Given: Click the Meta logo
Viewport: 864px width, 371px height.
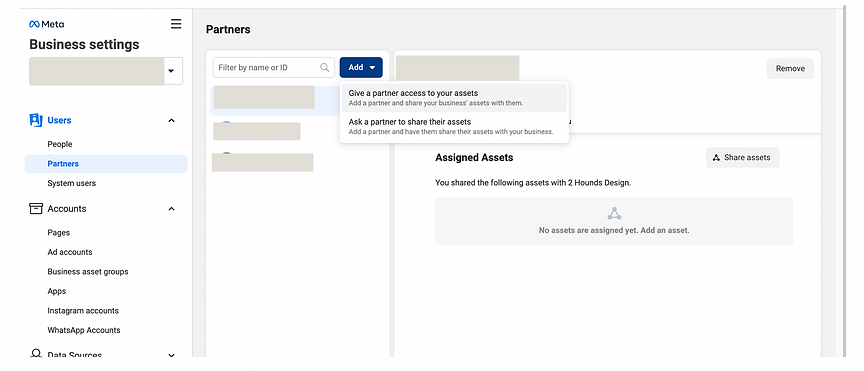Looking at the screenshot, I should coord(46,24).
